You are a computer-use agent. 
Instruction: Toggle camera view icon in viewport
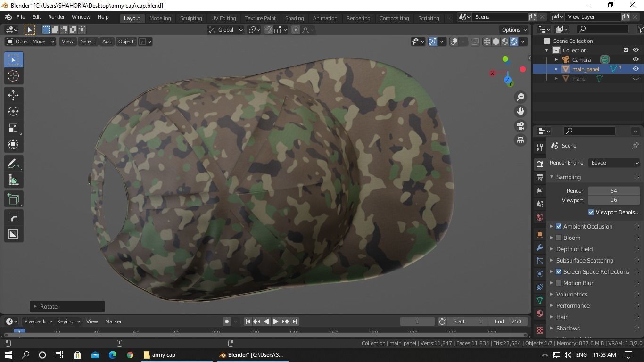520,126
